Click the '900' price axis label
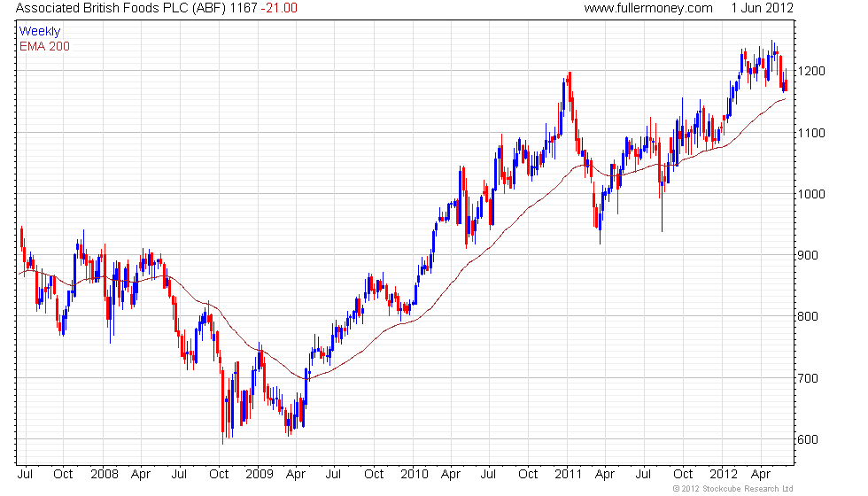This screenshot has height=496, width=868. (x=808, y=255)
